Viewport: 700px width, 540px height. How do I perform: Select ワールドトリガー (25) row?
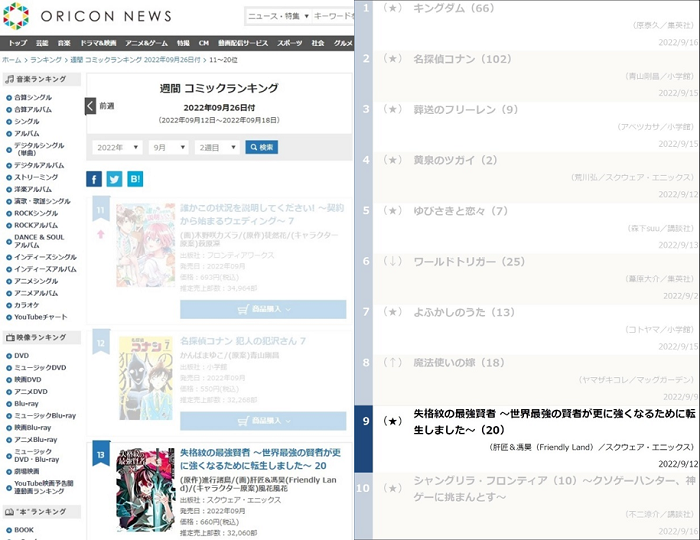[x=527, y=278]
